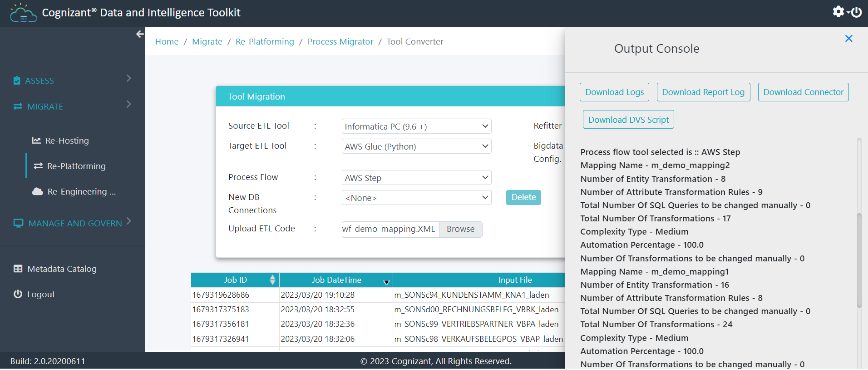This screenshot has height=370, width=868.
Task: Click Browse to upload ETL code
Action: pos(460,229)
